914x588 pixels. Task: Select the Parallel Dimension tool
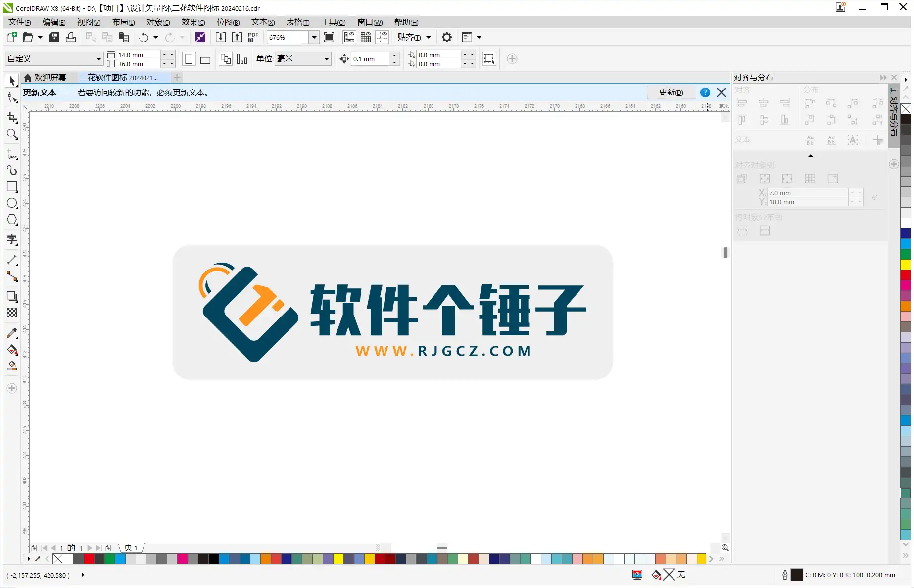point(12,260)
